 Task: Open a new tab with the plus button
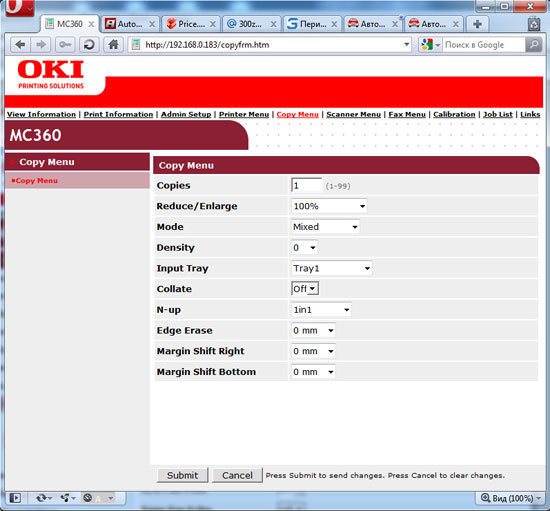coord(477,24)
